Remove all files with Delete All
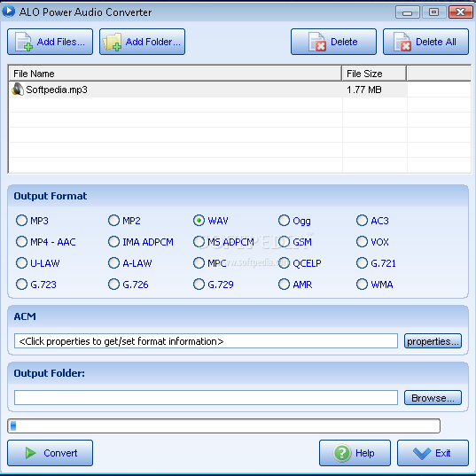Viewport: 476px width, 476px height. (x=425, y=42)
